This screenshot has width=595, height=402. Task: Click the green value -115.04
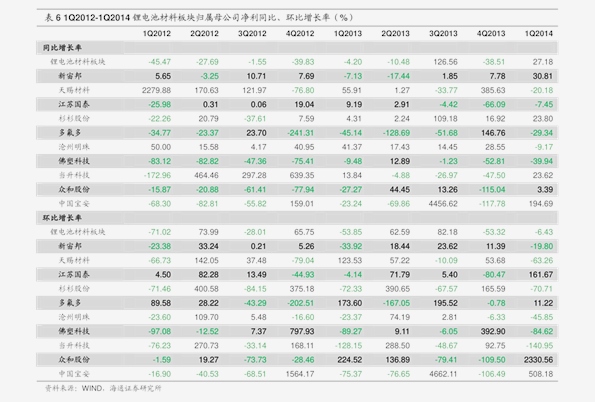[x=491, y=189]
